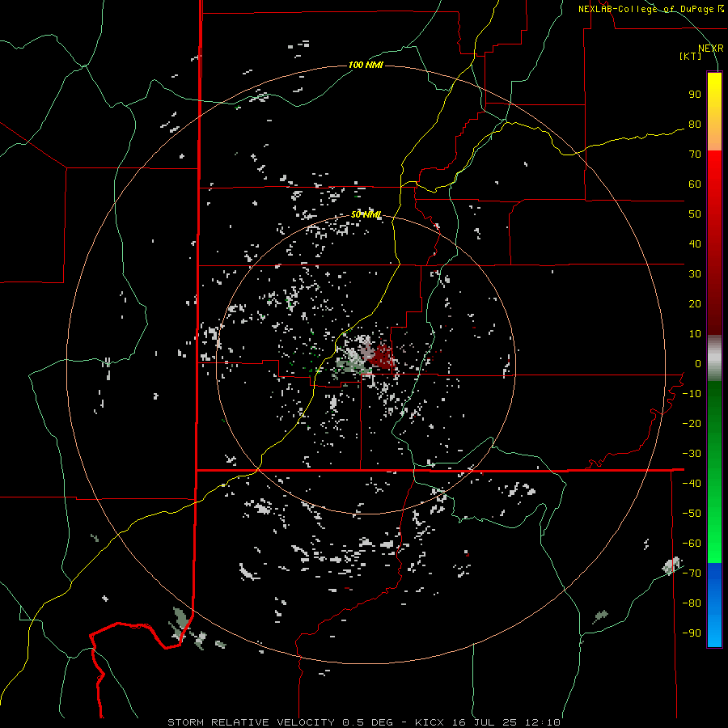The image size is (728, 728).
Task: Click the 70 value on velocity scale
Action: 695,154
